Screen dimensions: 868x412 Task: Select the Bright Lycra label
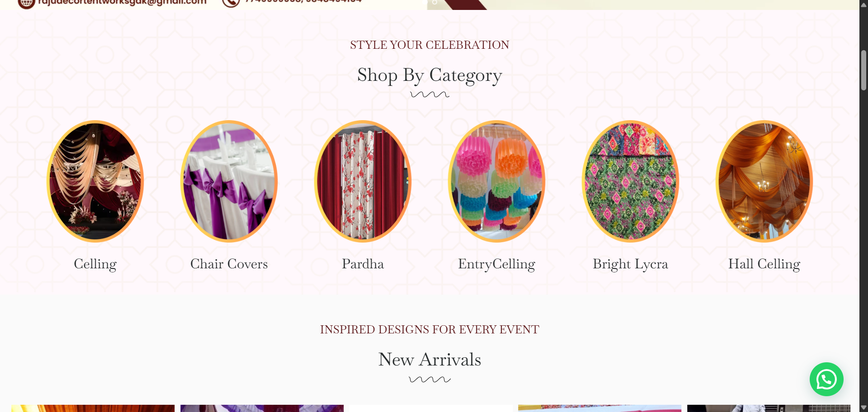[x=630, y=264]
